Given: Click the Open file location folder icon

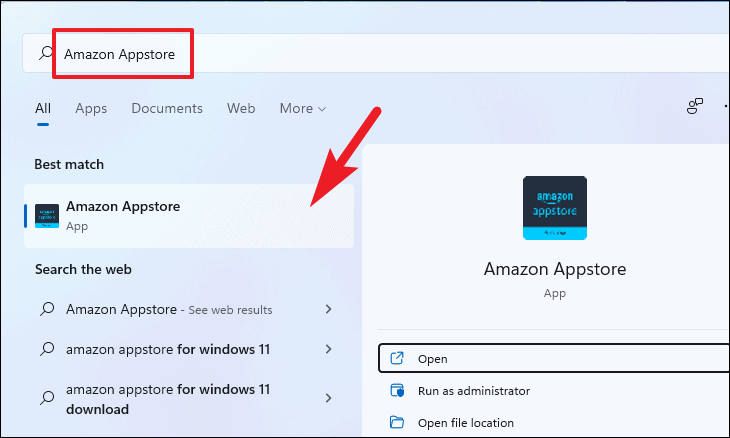Looking at the screenshot, I should pos(397,422).
